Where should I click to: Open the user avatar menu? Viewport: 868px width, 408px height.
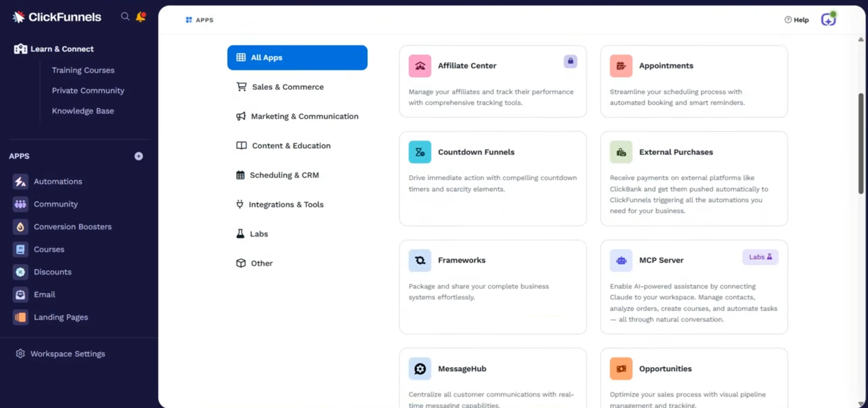pyautogui.click(x=829, y=19)
